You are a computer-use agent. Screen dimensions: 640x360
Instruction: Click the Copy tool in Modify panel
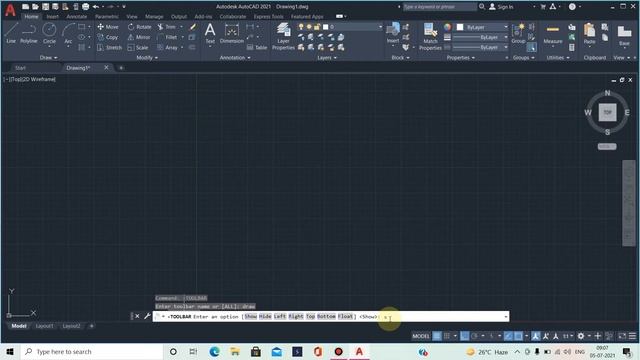[108, 37]
